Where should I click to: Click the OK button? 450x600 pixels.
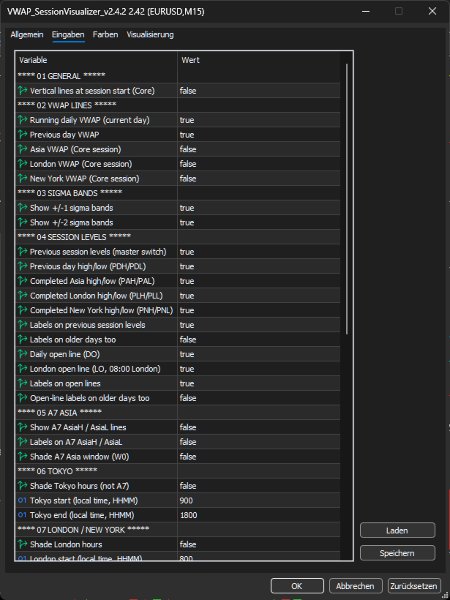tap(297, 586)
